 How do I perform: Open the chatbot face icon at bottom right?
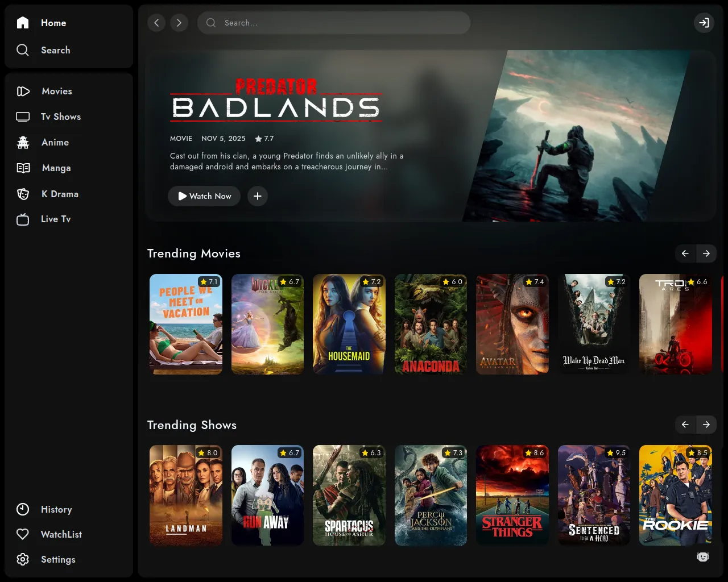(x=703, y=556)
